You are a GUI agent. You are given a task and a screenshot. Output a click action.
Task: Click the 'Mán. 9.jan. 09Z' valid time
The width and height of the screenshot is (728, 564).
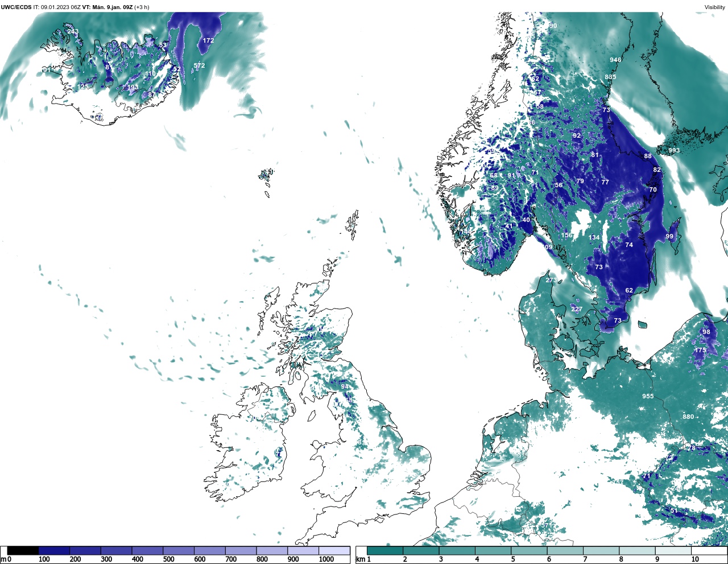pyautogui.click(x=112, y=7)
